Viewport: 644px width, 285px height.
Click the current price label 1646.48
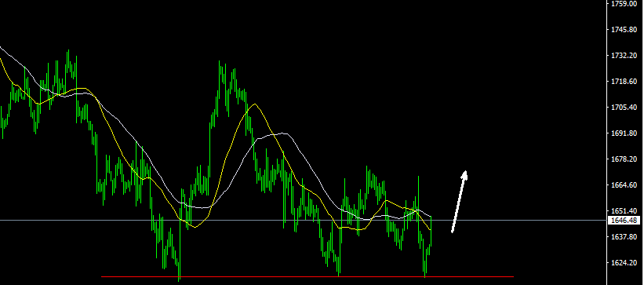624,221
